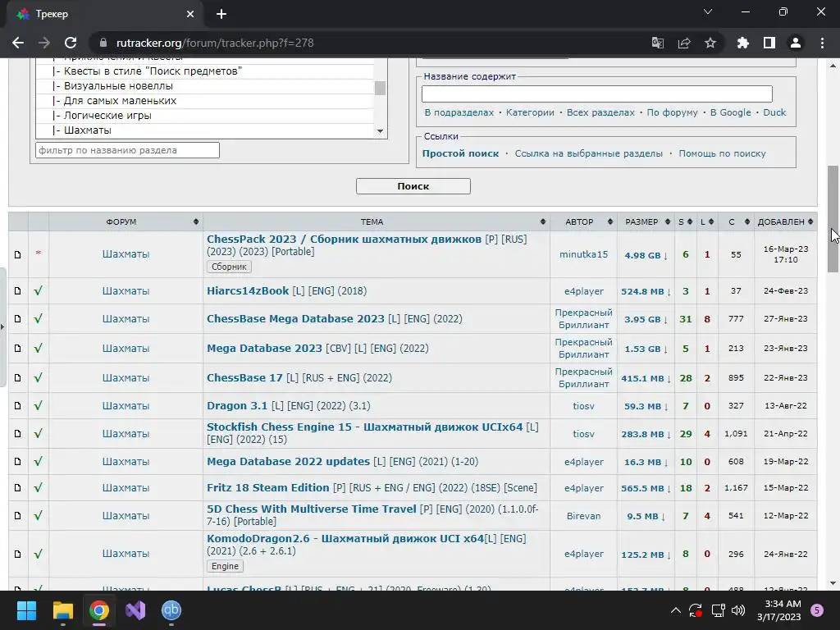Viewport: 840px width, 630px height.
Task: Click Шахматы forum link in Dragon 3.1 row
Action: click(126, 405)
